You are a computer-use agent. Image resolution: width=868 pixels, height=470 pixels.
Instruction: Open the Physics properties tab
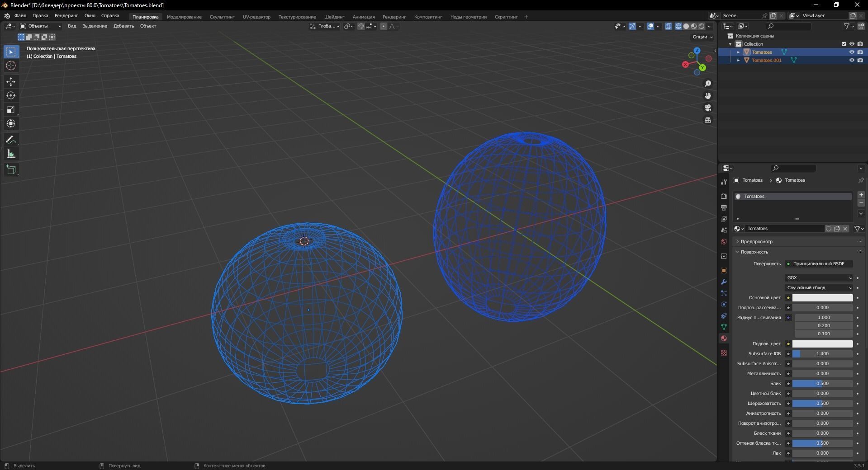click(724, 305)
